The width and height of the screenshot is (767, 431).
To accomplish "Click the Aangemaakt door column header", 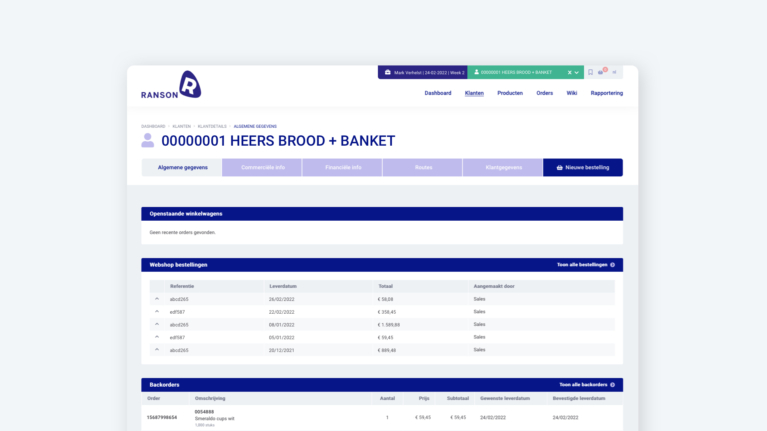I will (494, 286).
